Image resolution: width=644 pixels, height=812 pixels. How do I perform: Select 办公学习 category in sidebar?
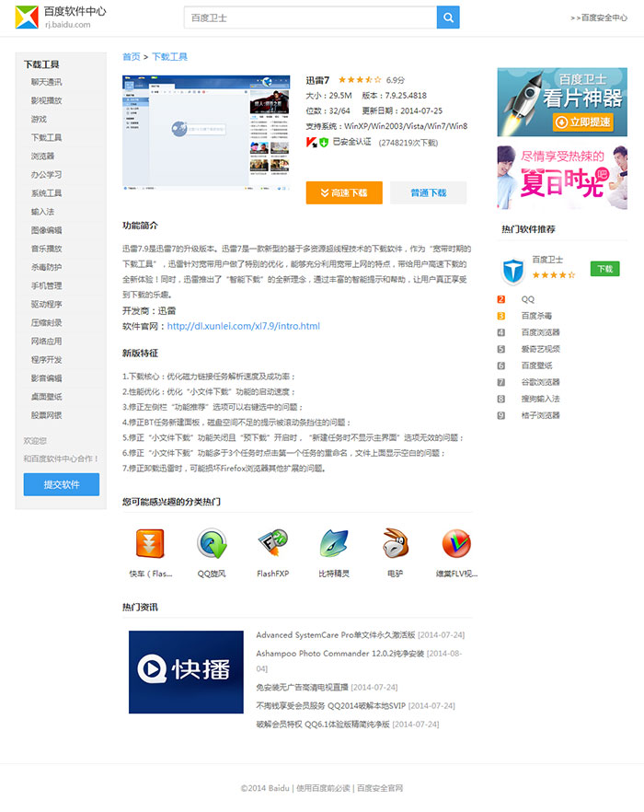click(x=46, y=175)
